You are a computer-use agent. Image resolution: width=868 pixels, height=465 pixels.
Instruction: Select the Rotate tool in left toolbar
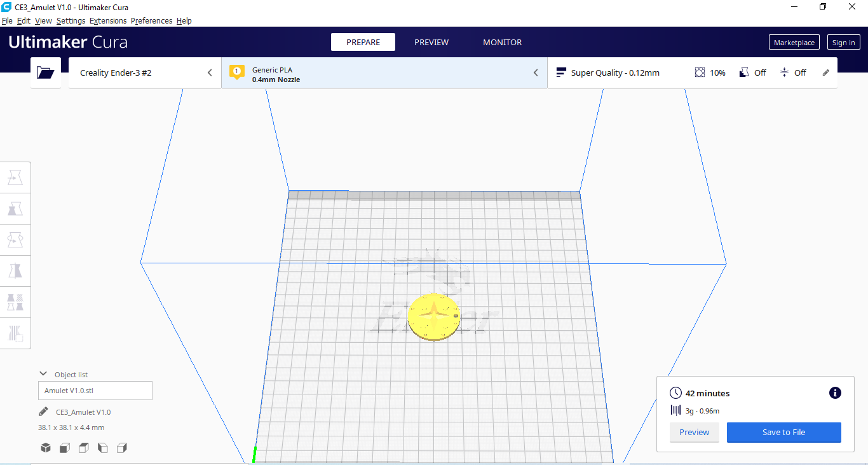click(x=15, y=240)
